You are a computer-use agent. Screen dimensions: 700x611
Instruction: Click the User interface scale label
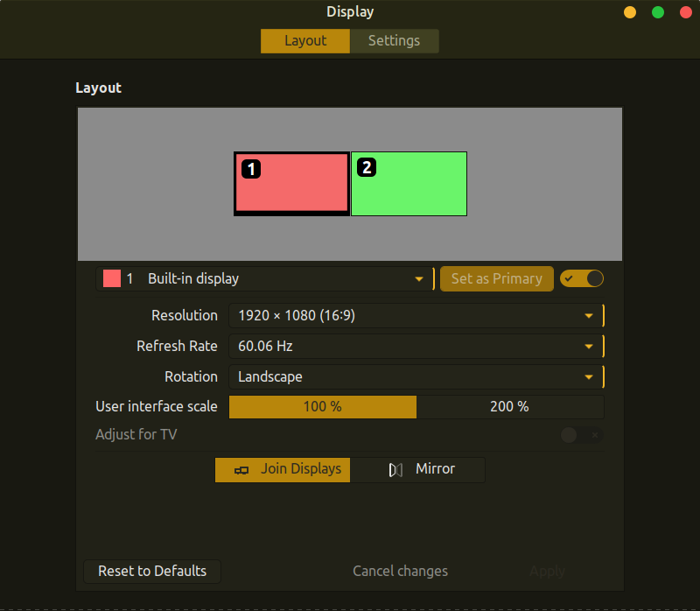(x=157, y=406)
